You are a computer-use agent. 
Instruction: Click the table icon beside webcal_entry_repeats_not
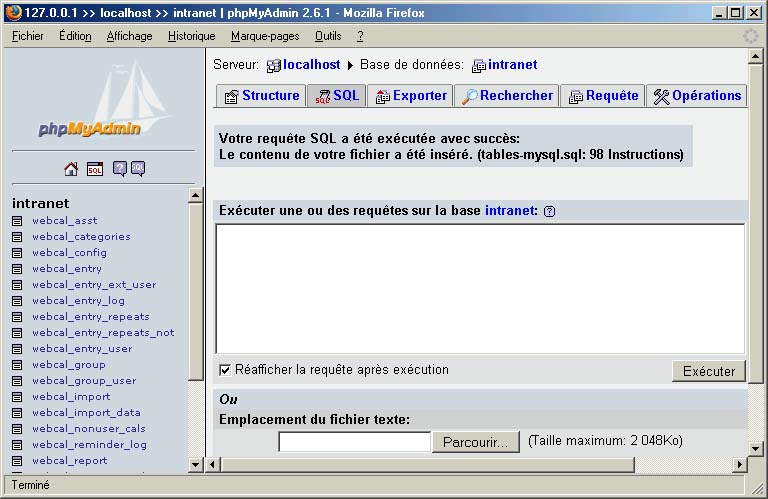click(17, 333)
